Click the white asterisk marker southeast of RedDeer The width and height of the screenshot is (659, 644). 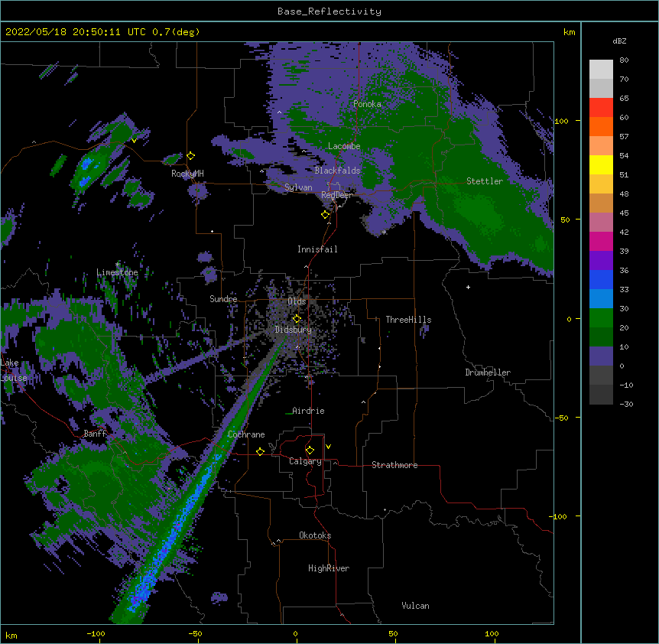pyautogui.click(x=384, y=232)
